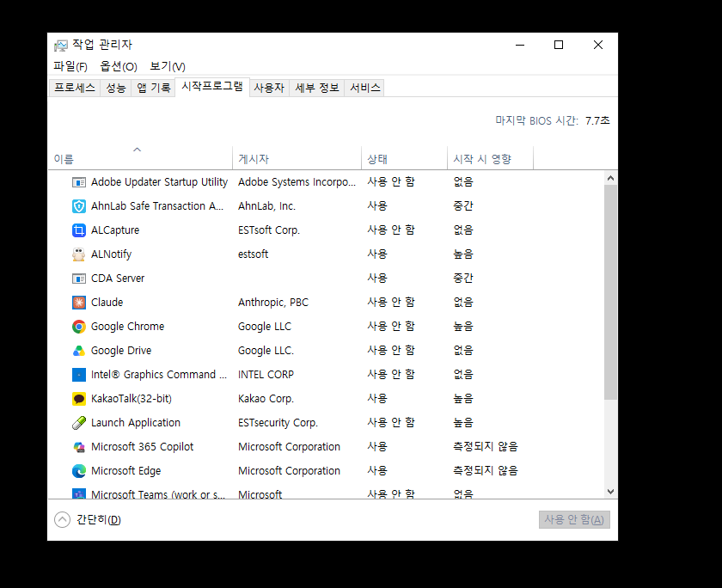Select the ALCapture entry name
This screenshot has width=722, height=588.
pyautogui.click(x=115, y=230)
